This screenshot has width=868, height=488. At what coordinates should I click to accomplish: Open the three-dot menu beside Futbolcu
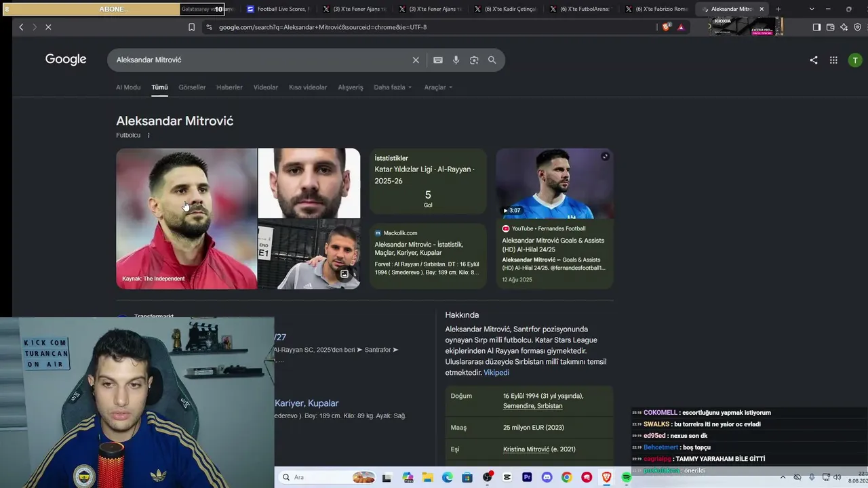click(149, 135)
